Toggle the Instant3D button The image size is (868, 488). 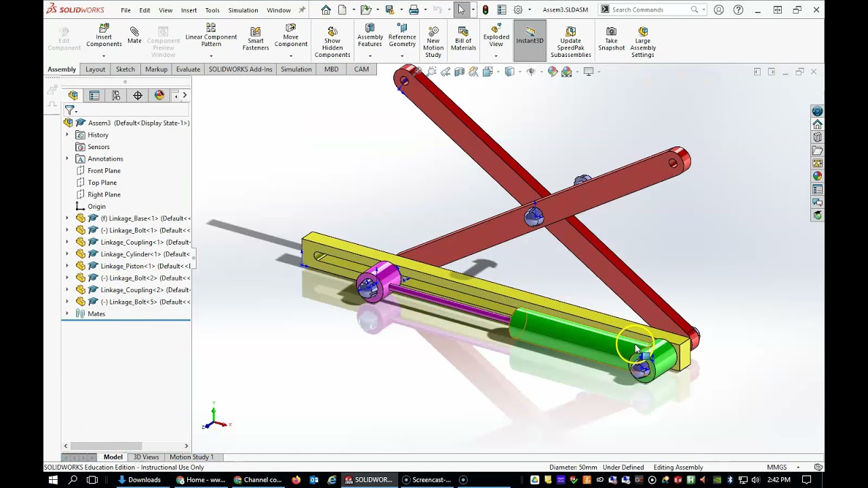[x=530, y=39]
